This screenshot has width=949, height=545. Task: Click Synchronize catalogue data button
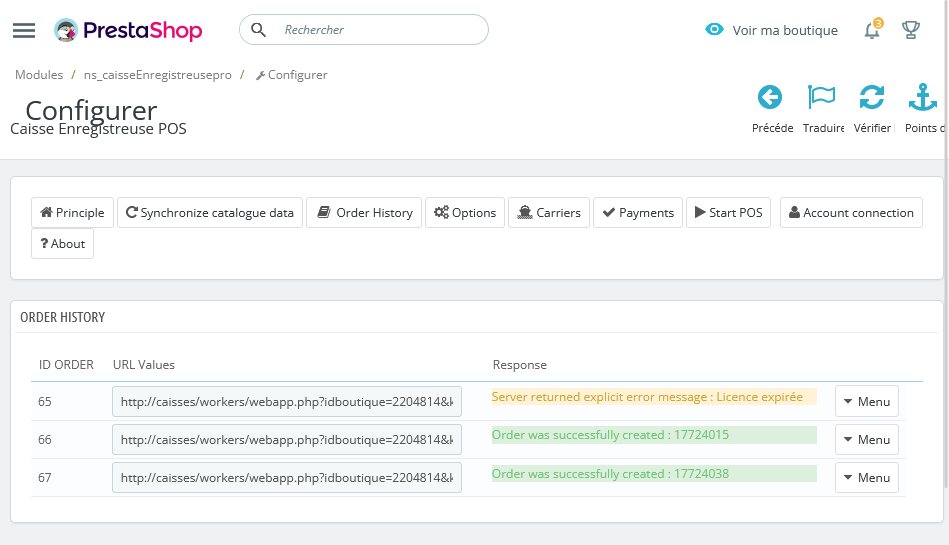click(210, 213)
